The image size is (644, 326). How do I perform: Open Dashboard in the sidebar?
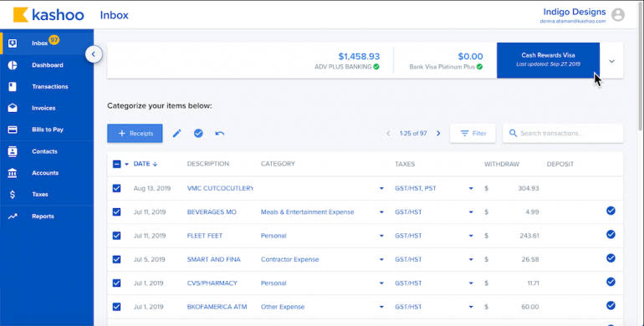pyautogui.click(x=47, y=65)
